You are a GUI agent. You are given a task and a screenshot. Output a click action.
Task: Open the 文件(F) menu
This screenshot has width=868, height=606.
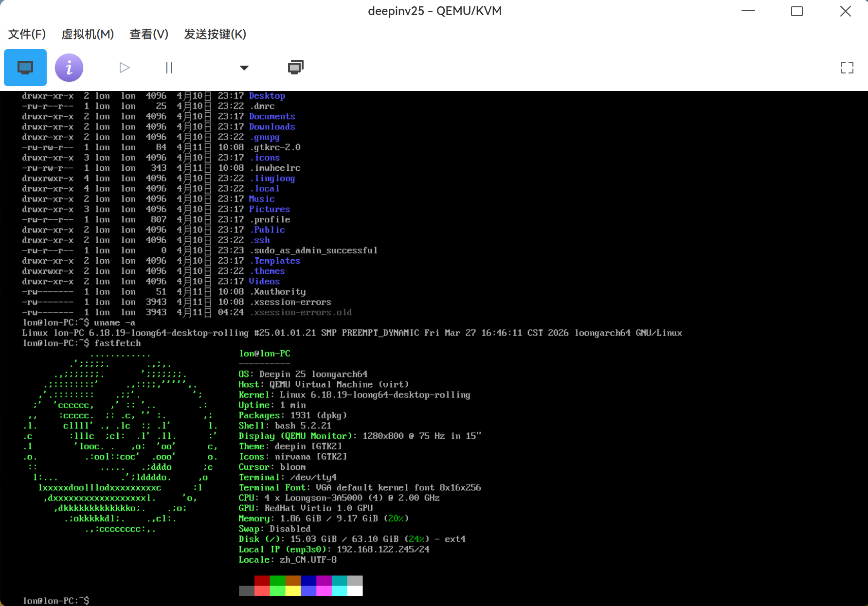[26, 34]
